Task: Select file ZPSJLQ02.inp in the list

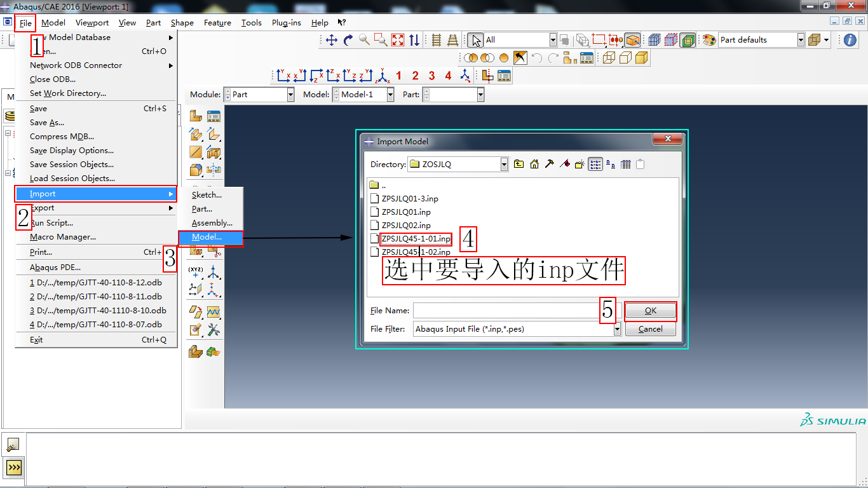Action: [406, 226]
